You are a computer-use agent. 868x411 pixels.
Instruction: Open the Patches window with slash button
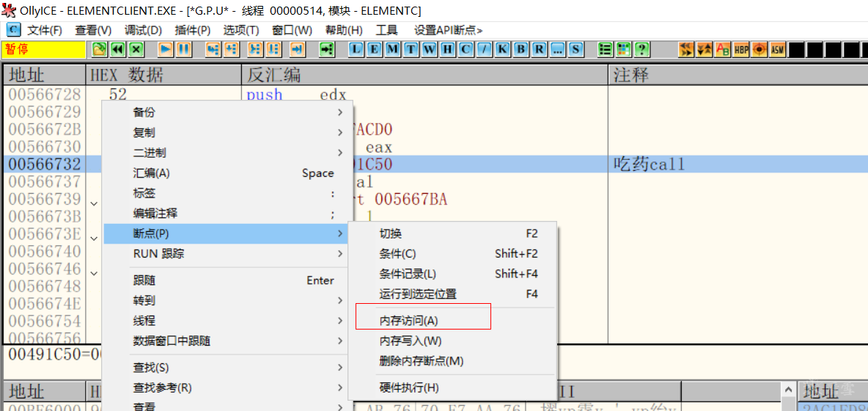point(485,49)
